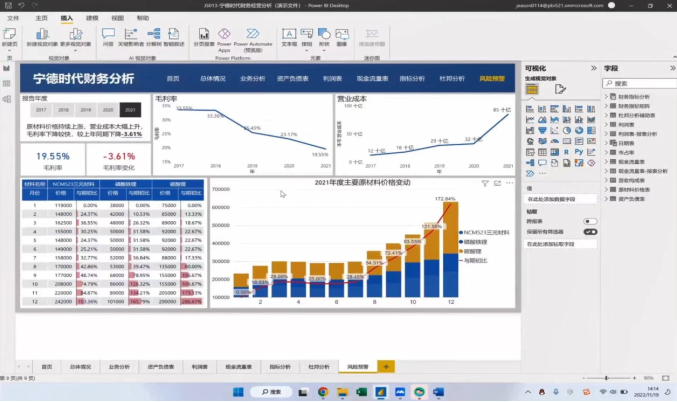The width and height of the screenshot is (677, 402).
Task: Click the filter icon on materials chart
Action: tap(485, 184)
